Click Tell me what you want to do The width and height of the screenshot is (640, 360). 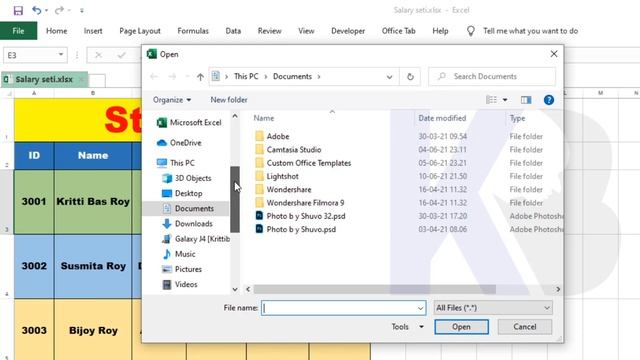click(x=530, y=31)
